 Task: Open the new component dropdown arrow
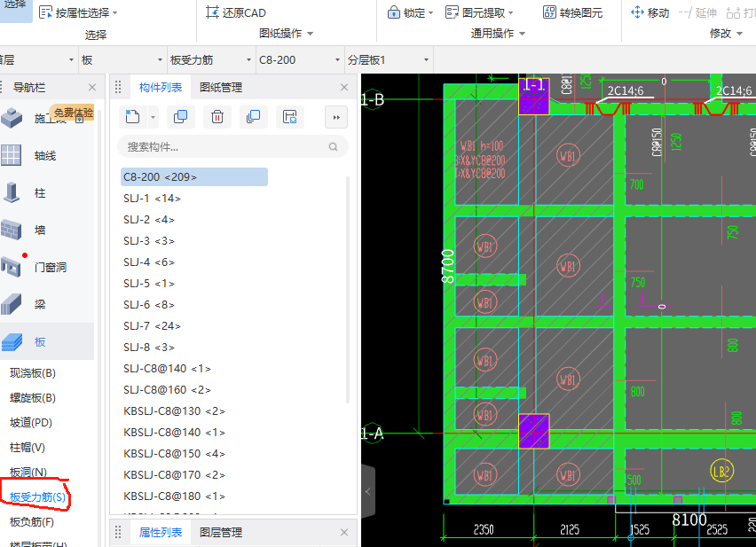tap(154, 117)
